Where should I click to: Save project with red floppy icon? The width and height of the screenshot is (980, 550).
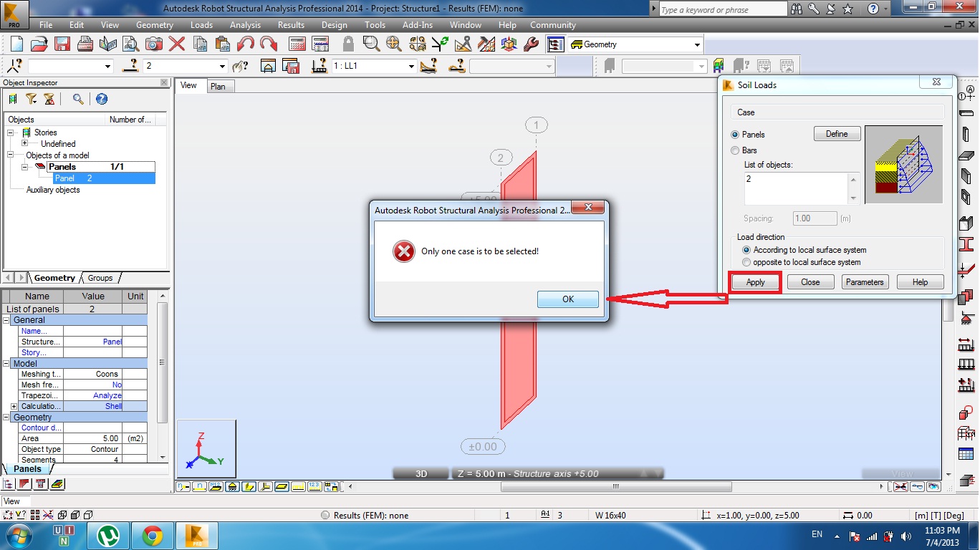[62, 44]
